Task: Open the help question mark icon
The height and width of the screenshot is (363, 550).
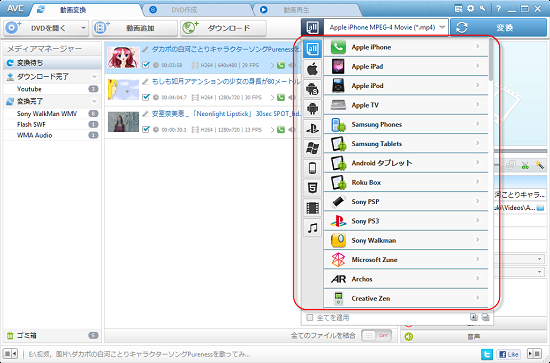Action: pos(498,9)
